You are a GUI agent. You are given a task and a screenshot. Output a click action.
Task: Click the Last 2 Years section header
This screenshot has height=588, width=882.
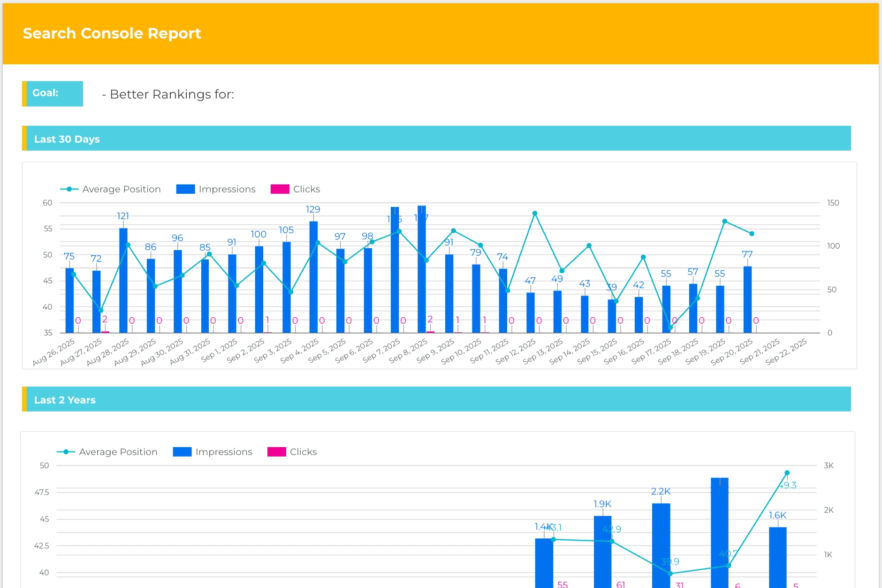pos(65,400)
